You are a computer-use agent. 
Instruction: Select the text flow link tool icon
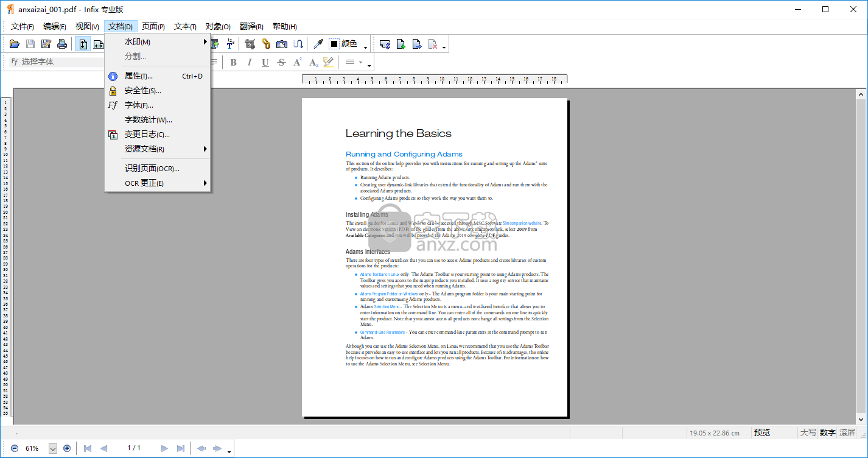(x=298, y=44)
